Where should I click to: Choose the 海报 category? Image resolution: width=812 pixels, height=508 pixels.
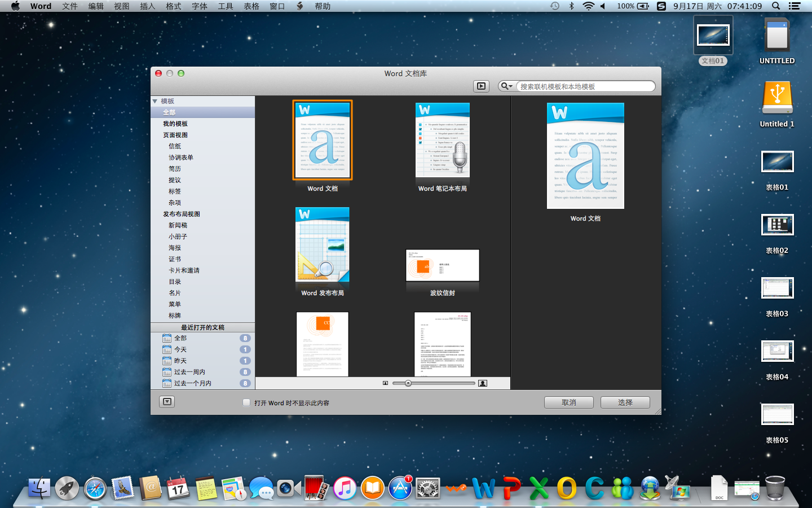tap(175, 248)
